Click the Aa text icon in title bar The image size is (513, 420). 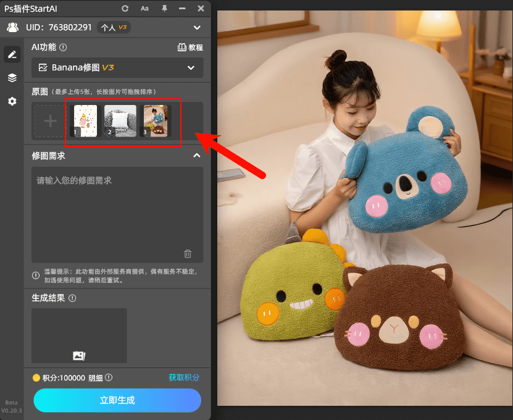click(x=144, y=8)
